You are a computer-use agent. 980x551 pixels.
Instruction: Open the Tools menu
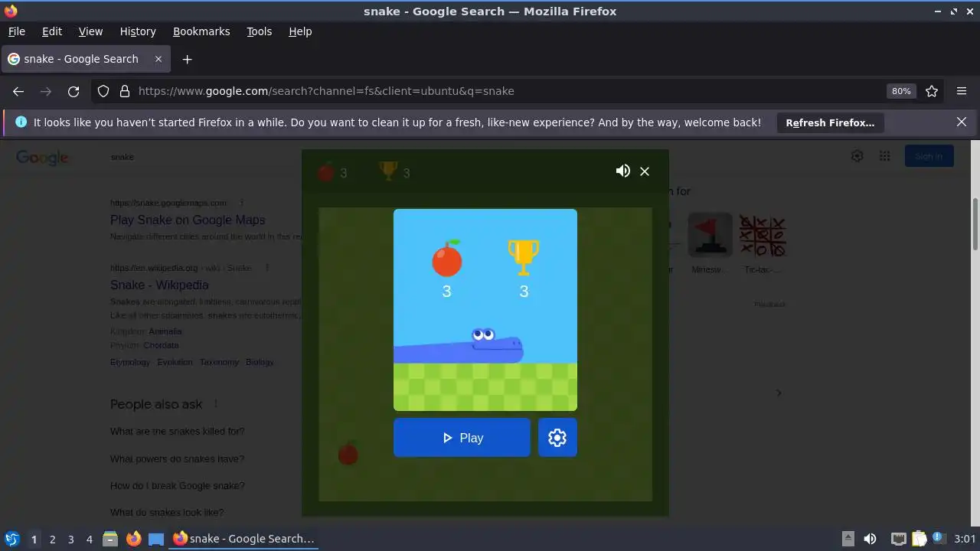(x=259, y=31)
